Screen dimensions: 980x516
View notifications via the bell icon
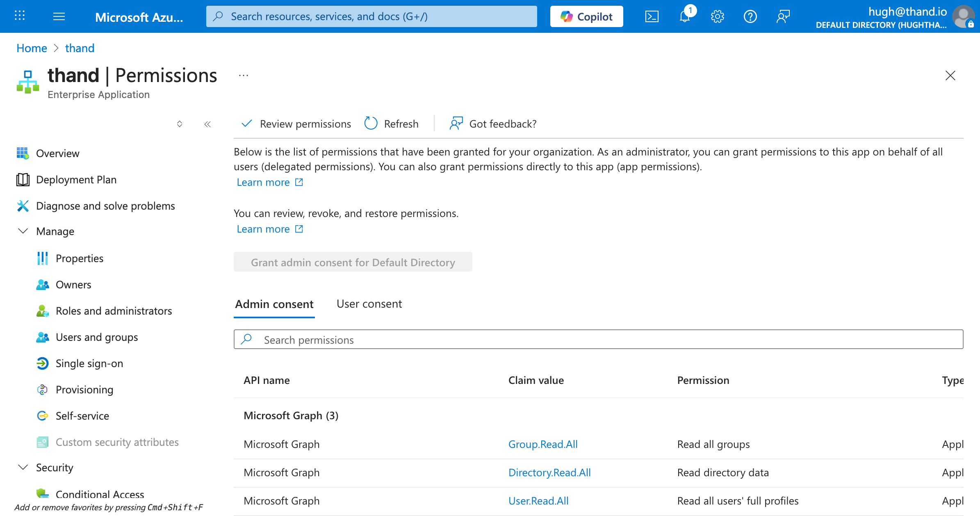[x=684, y=16]
